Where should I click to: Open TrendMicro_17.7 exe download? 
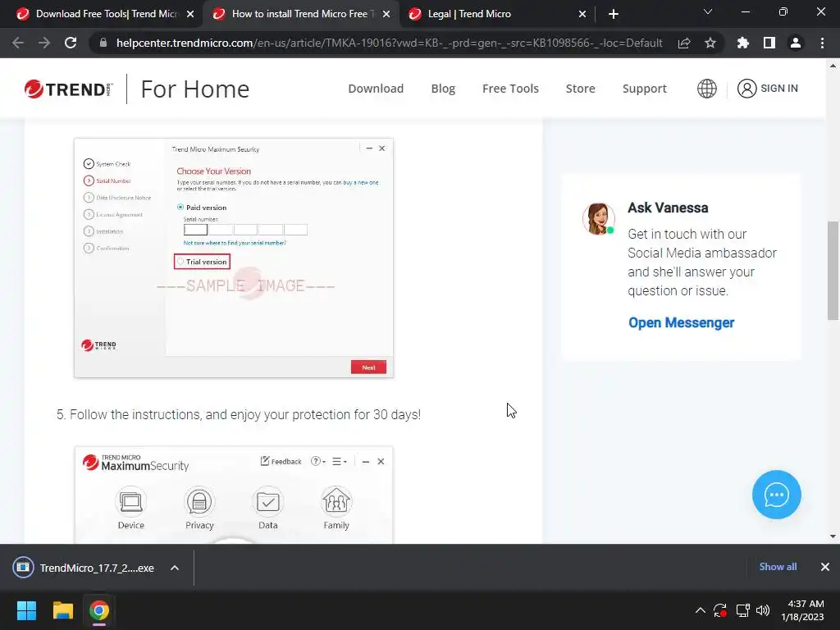click(x=85, y=568)
